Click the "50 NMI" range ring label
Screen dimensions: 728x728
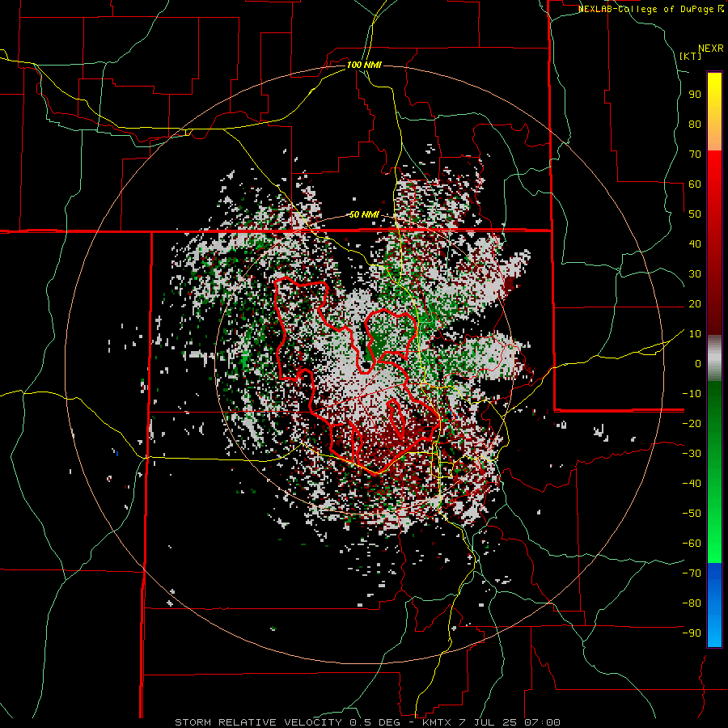364,214
